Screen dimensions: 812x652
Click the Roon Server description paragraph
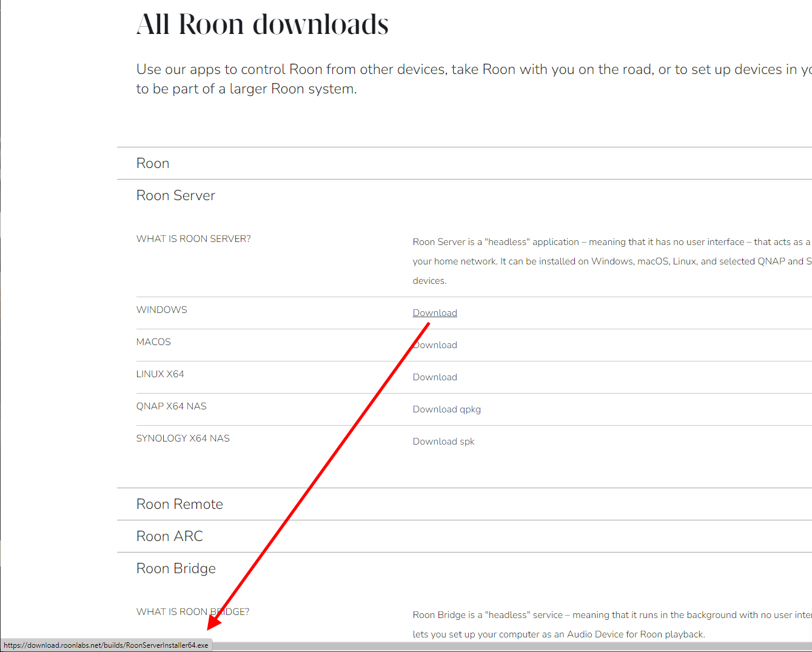coord(612,261)
